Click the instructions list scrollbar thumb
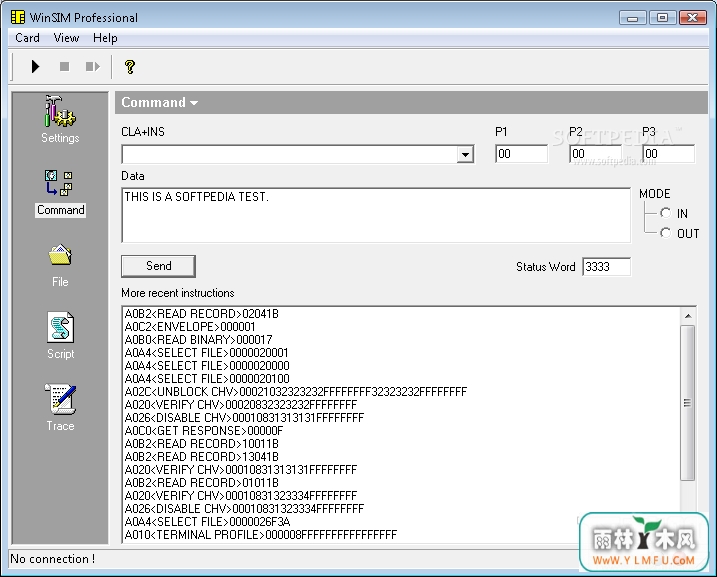 (x=687, y=403)
